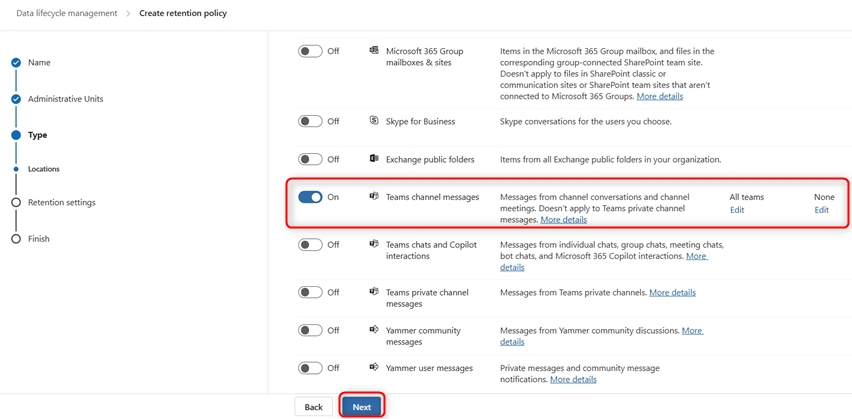Click 'Skype conversations for the users you choose' text
Viewport: 852px width, 419px height.
click(586, 121)
